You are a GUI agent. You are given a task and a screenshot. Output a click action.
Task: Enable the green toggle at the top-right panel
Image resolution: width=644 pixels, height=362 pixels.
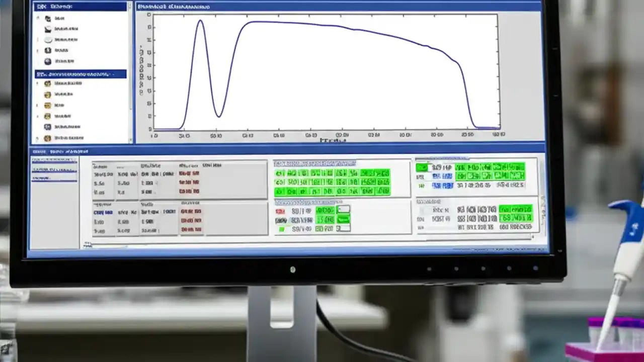coord(423,167)
